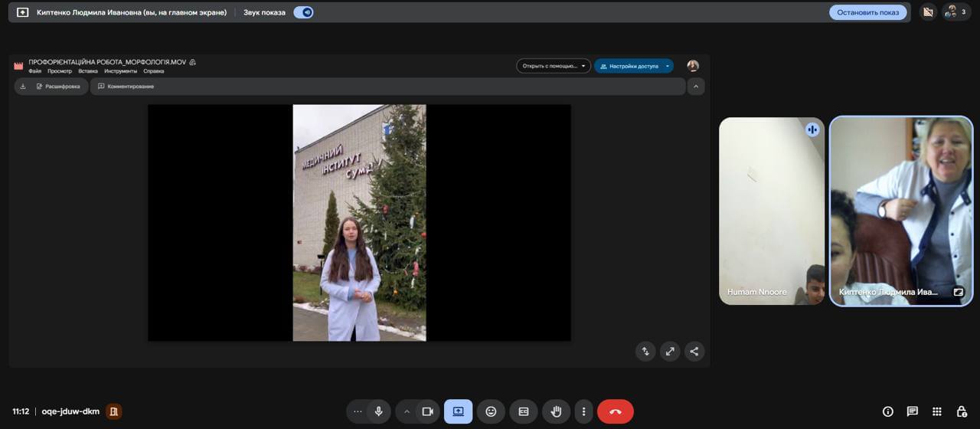Open the Файл menu
The height and width of the screenshot is (429, 980).
(x=34, y=71)
